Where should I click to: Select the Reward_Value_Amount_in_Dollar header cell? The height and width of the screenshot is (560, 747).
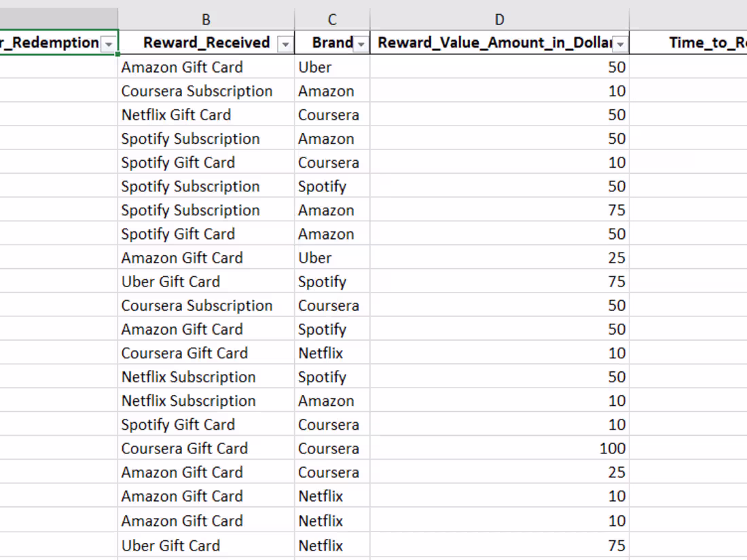pos(494,43)
